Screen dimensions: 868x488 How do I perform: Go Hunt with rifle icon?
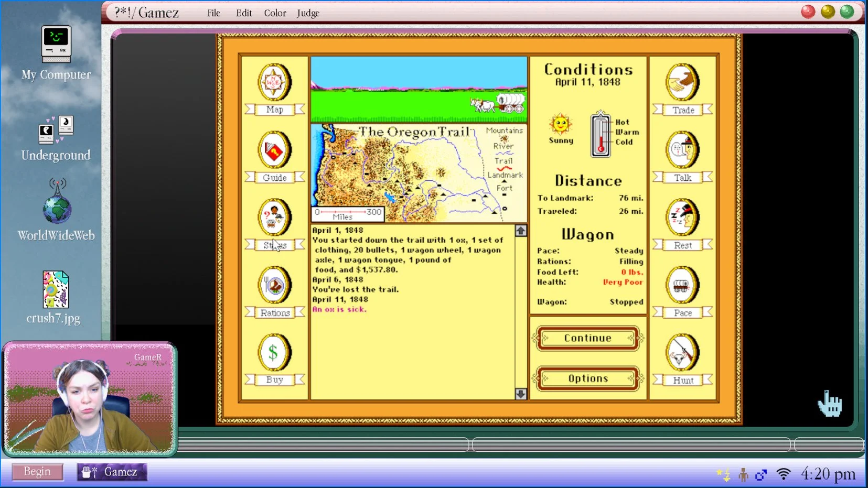coord(682,352)
